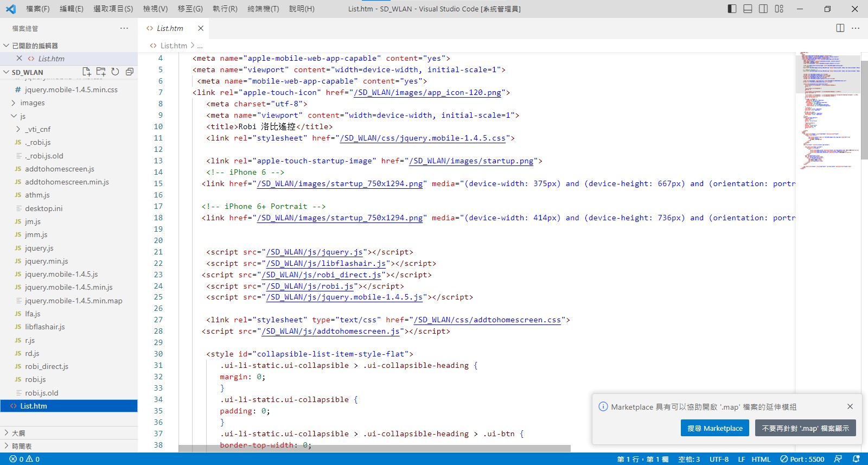Click the split editor right icon
Screen dimensions: 868x465
840,28
